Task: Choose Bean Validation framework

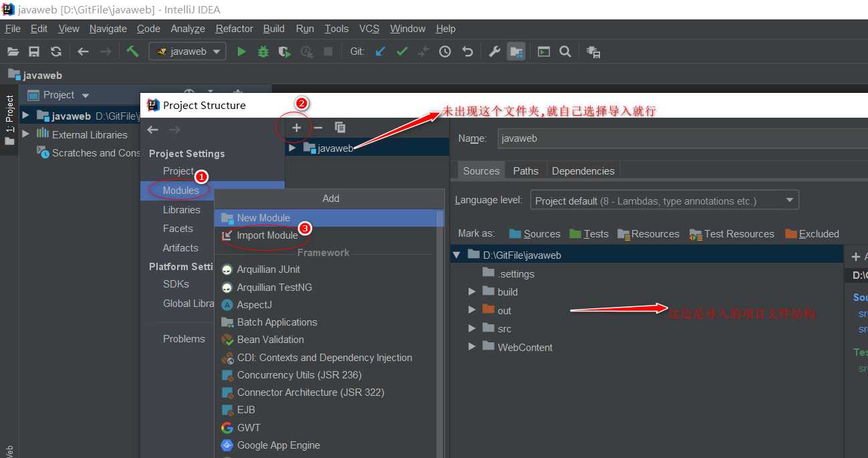Action: 271,340
